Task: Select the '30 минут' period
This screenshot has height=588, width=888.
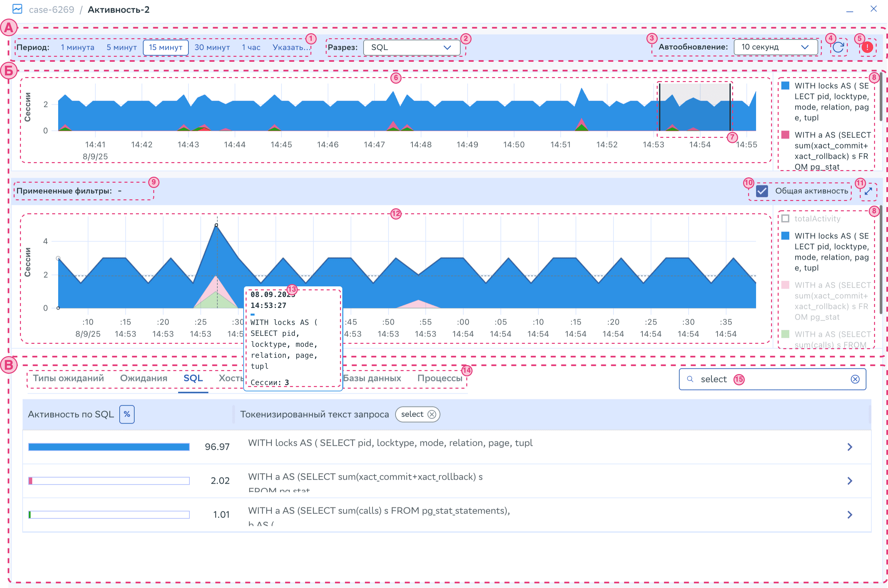Action: pos(212,48)
